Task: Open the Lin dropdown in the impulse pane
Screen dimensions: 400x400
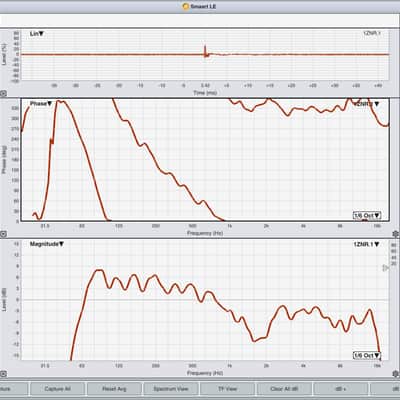Action: point(37,34)
